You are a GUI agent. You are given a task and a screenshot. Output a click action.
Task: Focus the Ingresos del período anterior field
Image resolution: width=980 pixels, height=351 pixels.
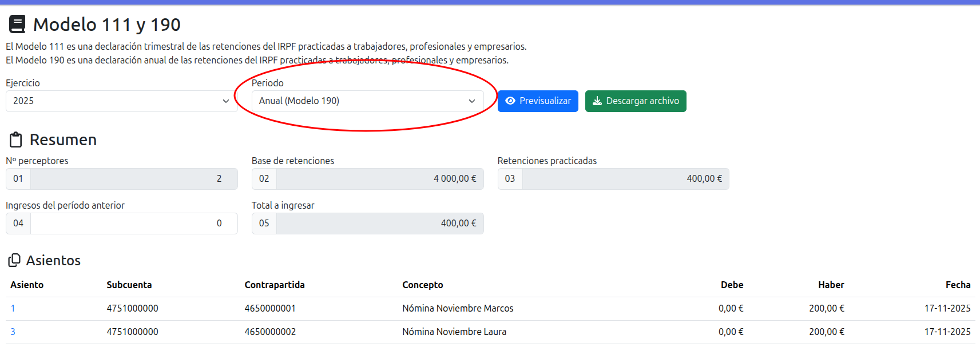click(x=133, y=224)
